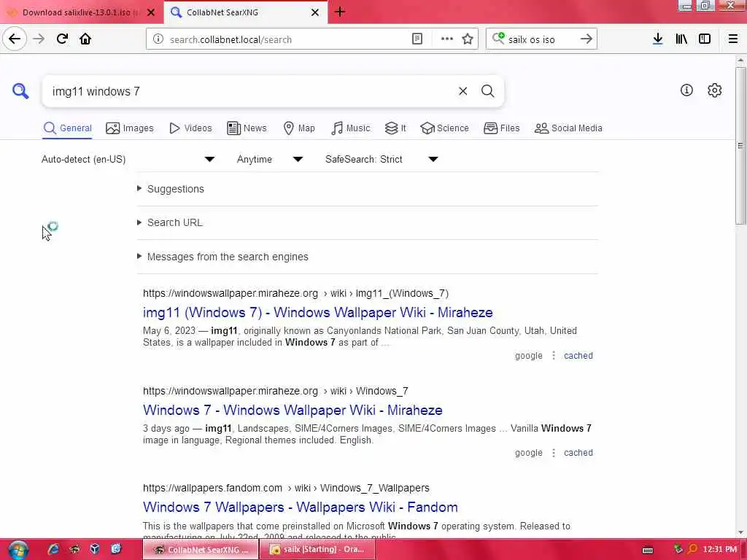Switch to the Files category

[x=502, y=128]
